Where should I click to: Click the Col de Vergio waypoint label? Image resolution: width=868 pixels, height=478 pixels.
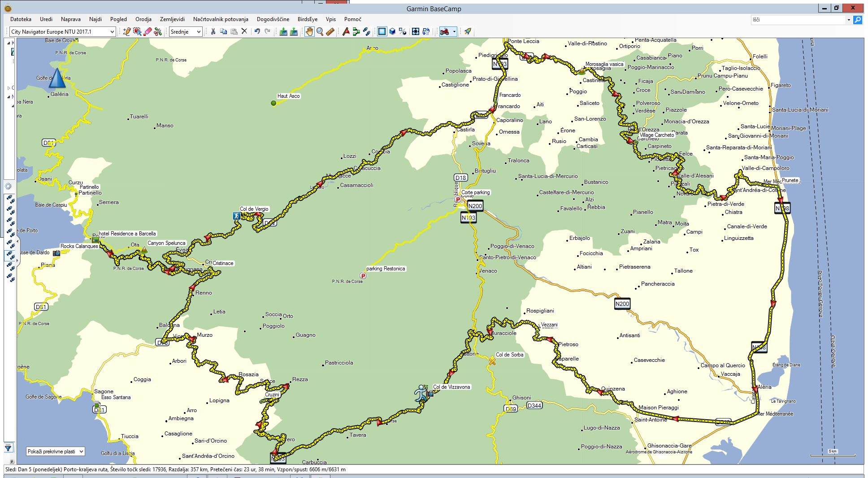coord(254,209)
